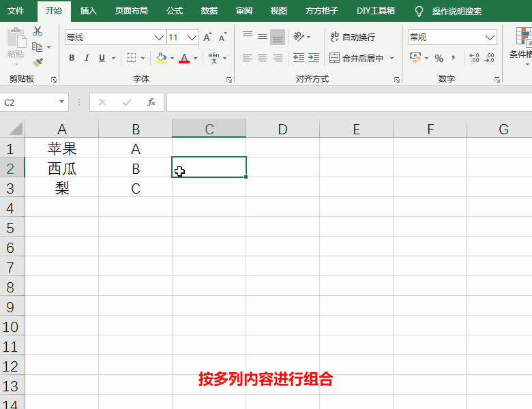
Task: Expand the font size dropdown
Action: coord(192,37)
